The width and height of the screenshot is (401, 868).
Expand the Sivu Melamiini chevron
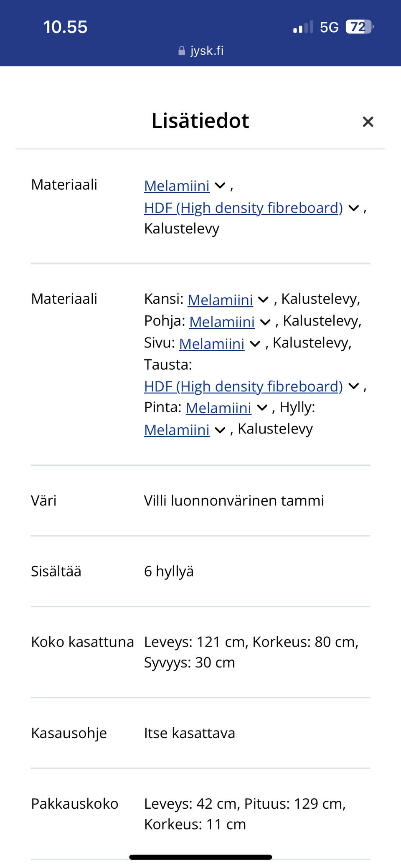tap(254, 344)
